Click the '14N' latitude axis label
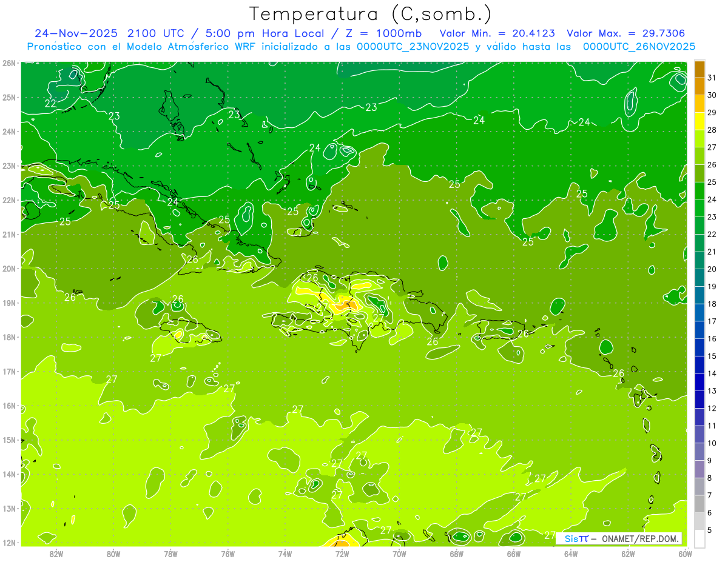Viewport: 728px width, 562px height. click(x=9, y=474)
